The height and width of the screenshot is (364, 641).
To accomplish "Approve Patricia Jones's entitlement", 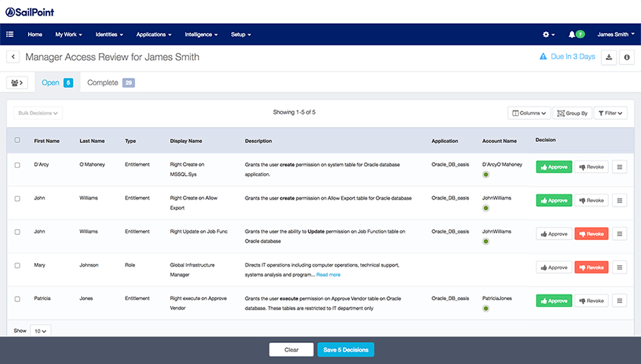I will [x=554, y=301].
